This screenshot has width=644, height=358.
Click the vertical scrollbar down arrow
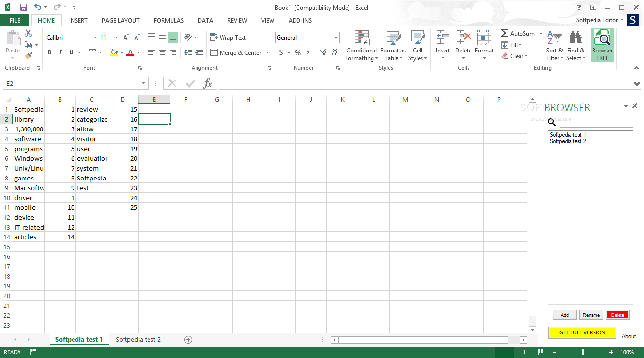[532, 330]
